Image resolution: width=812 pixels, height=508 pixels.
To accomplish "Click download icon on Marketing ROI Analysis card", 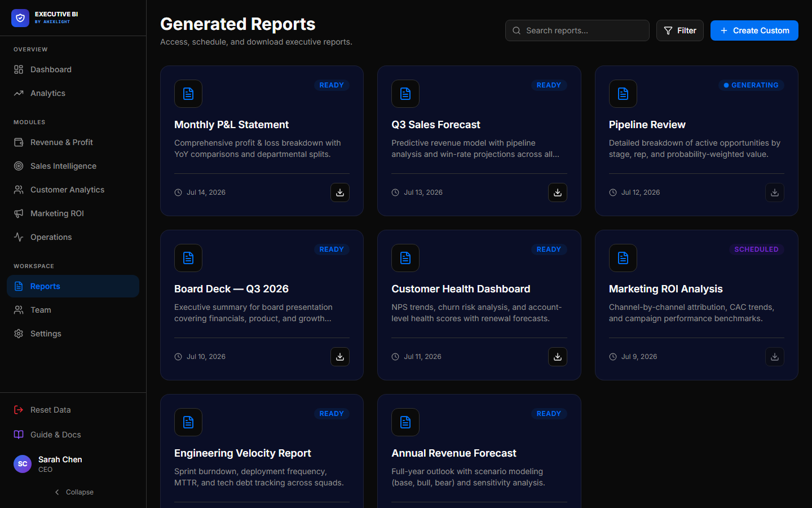I will [775, 357].
